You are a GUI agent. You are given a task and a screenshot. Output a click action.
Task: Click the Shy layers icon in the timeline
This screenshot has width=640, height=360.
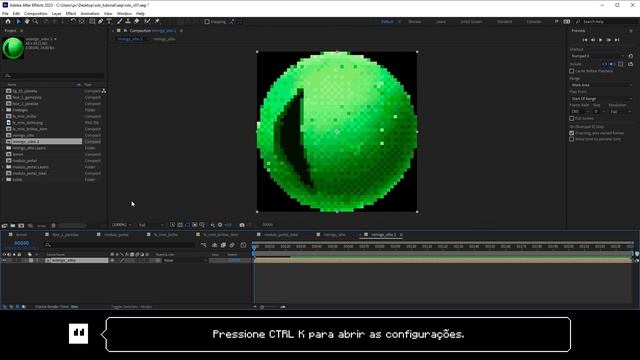(214, 245)
